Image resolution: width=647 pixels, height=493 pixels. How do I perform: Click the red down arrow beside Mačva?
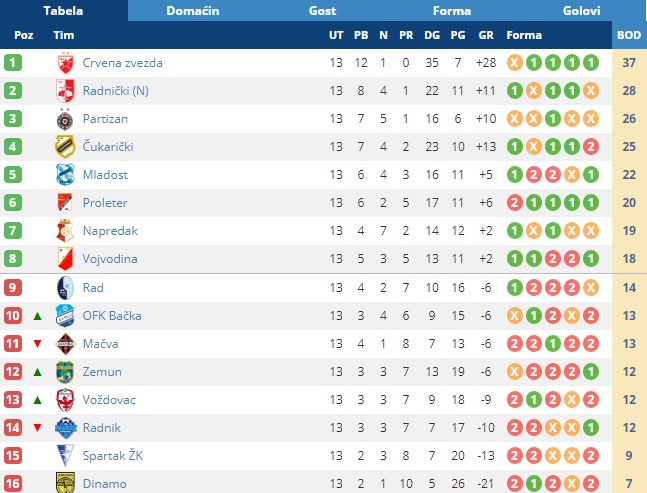click(38, 344)
